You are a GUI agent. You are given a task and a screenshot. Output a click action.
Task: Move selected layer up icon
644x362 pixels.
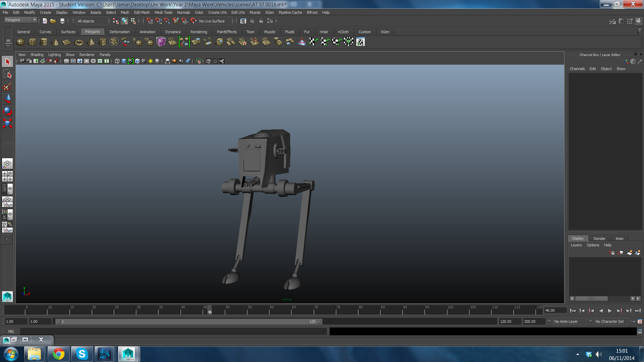[613, 253]
